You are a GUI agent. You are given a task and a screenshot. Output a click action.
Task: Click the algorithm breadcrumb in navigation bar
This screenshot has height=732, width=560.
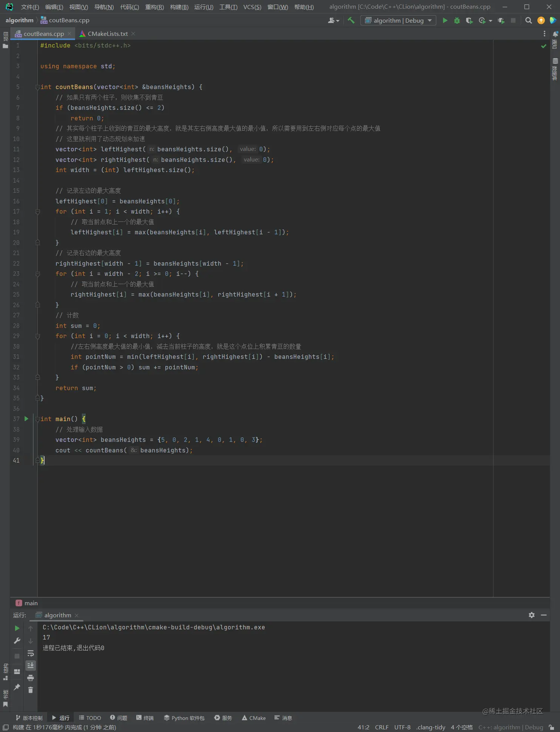[x=19, y=20]
